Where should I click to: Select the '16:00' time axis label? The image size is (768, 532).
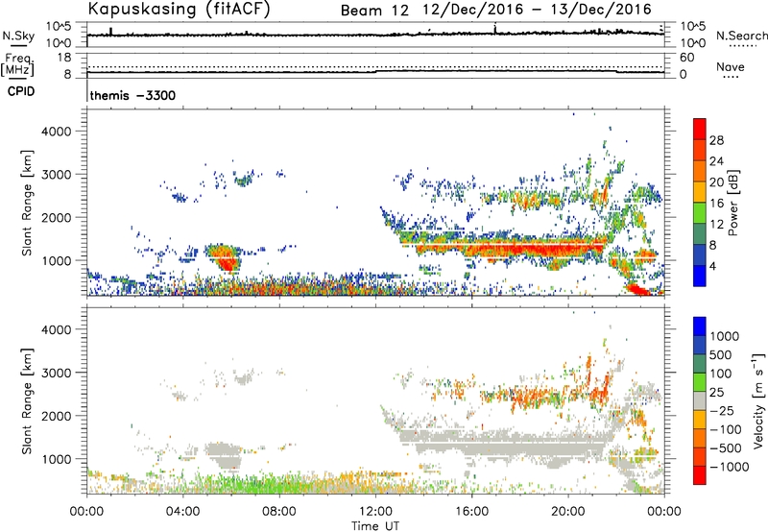click(471, 512)
